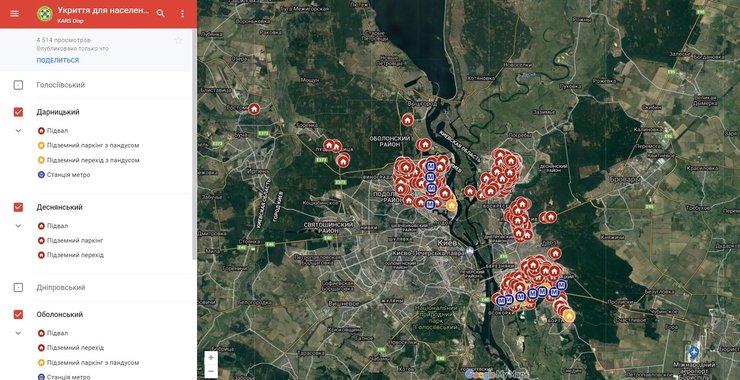Star this map using the star icon
Viewport: 740px width, 380px height.
coord(178,41)
